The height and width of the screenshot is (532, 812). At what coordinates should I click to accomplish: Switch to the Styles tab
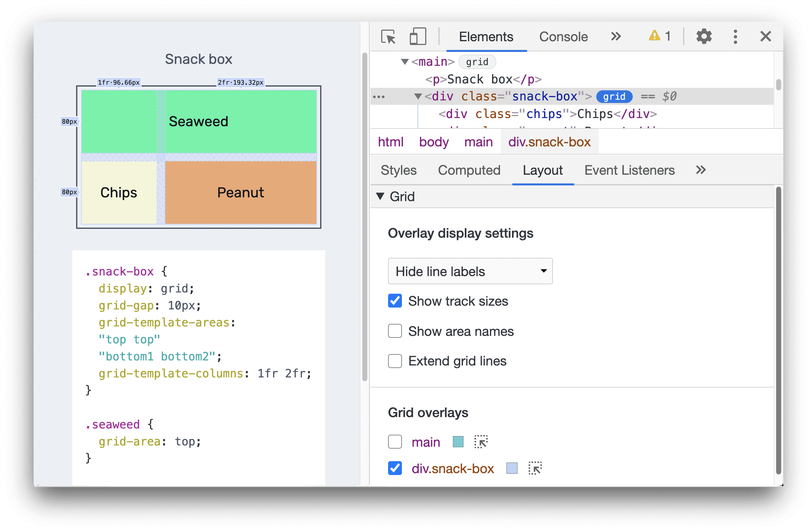(x=398, y=170)
